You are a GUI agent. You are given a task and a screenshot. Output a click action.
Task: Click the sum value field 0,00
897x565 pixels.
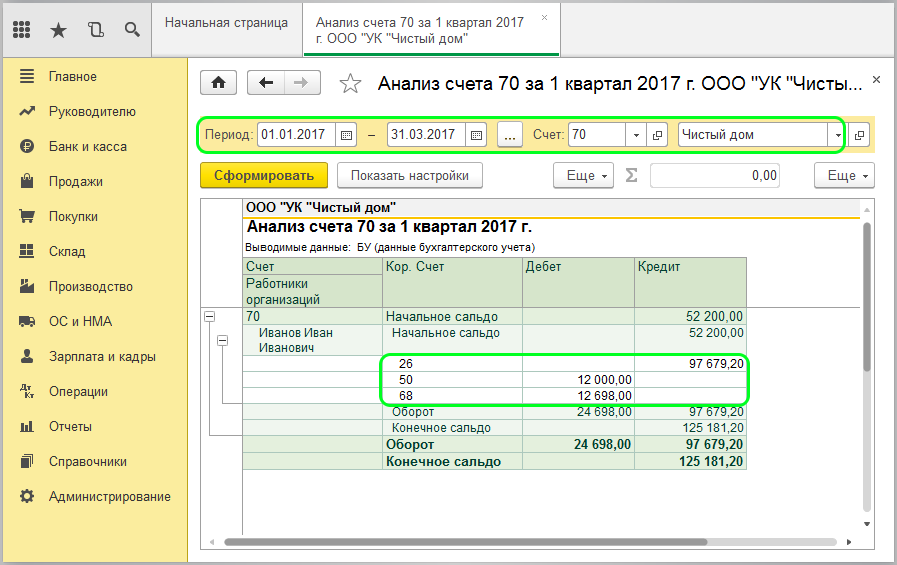pyautogui.click(x=715, y=176)
